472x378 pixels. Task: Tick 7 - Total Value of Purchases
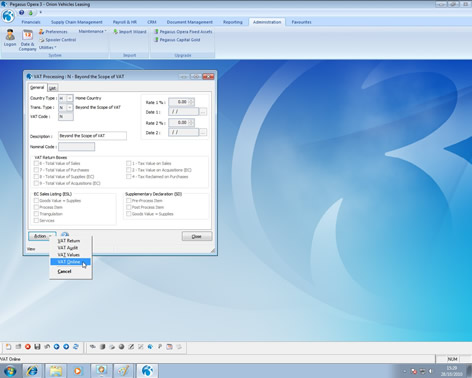[36, 170]
